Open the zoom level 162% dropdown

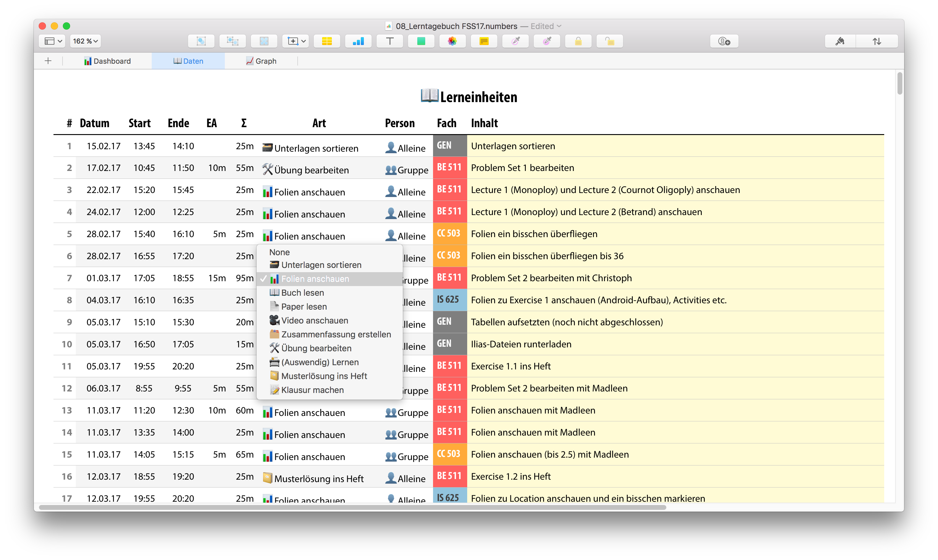(85, 41)
